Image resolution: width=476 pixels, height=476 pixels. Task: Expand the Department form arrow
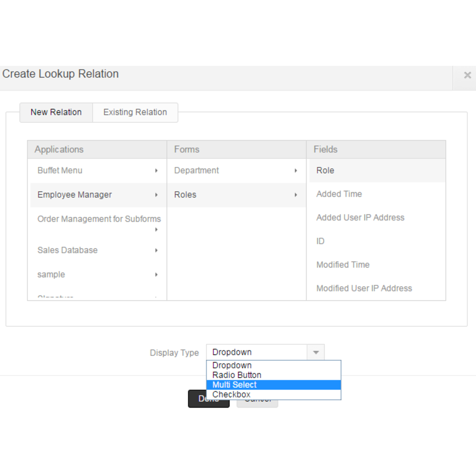click(296, 170)
